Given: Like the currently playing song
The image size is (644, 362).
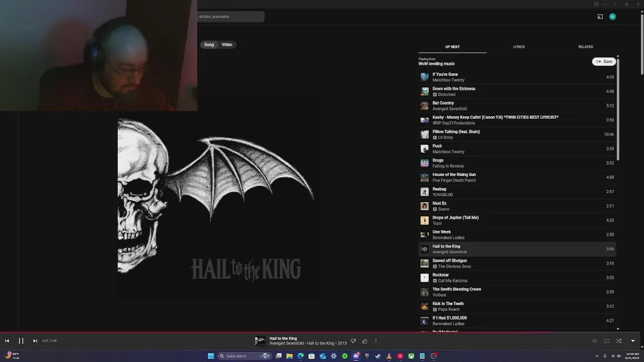Looking at the screenshot, I should (365, 341).
